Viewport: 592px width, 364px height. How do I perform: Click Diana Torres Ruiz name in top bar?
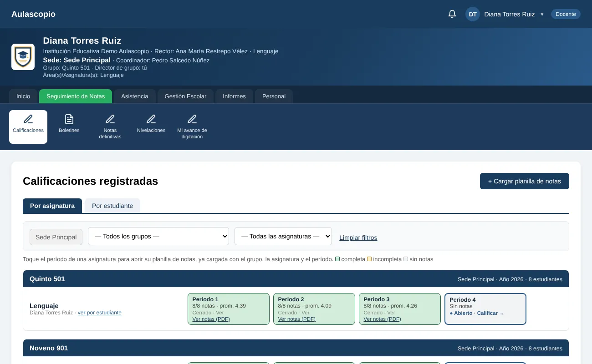509,14
